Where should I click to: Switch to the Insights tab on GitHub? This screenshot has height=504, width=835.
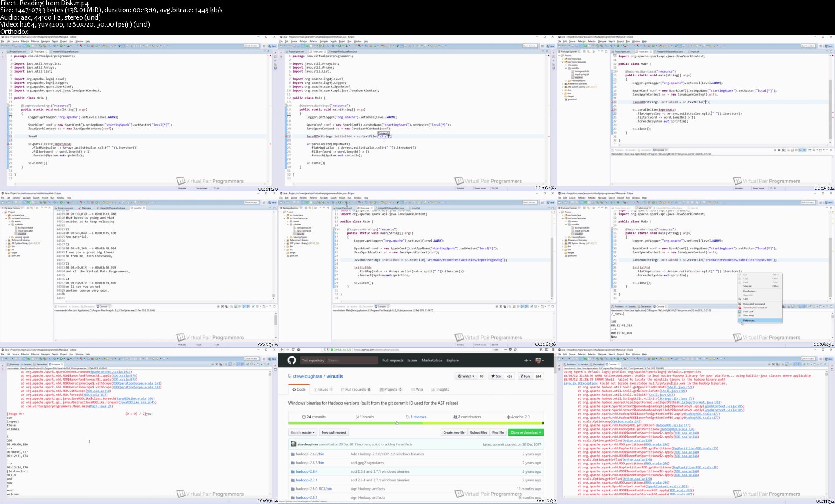pyautogui.click(x=440, y=389)
